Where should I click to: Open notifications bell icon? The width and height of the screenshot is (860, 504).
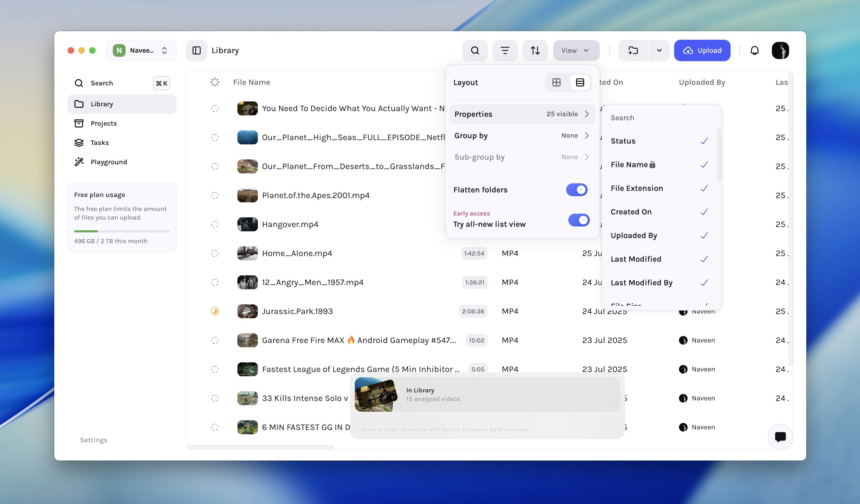pos(754,50)
